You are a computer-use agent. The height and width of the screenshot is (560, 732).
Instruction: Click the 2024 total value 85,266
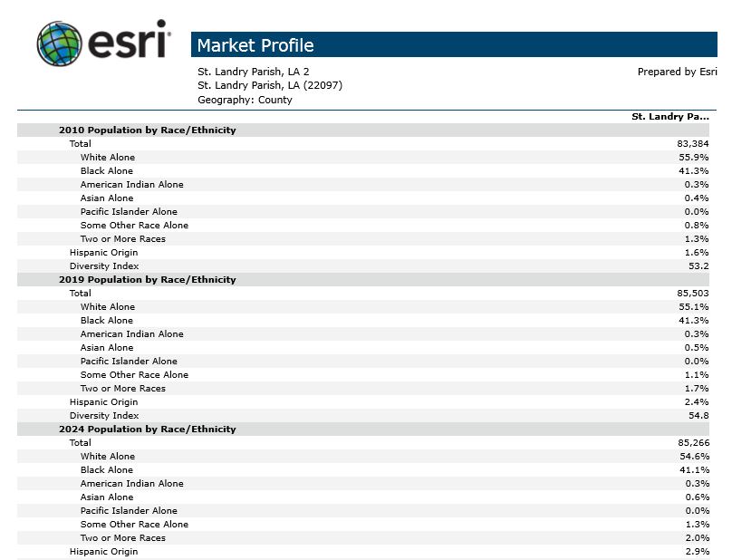click(694, 442)
